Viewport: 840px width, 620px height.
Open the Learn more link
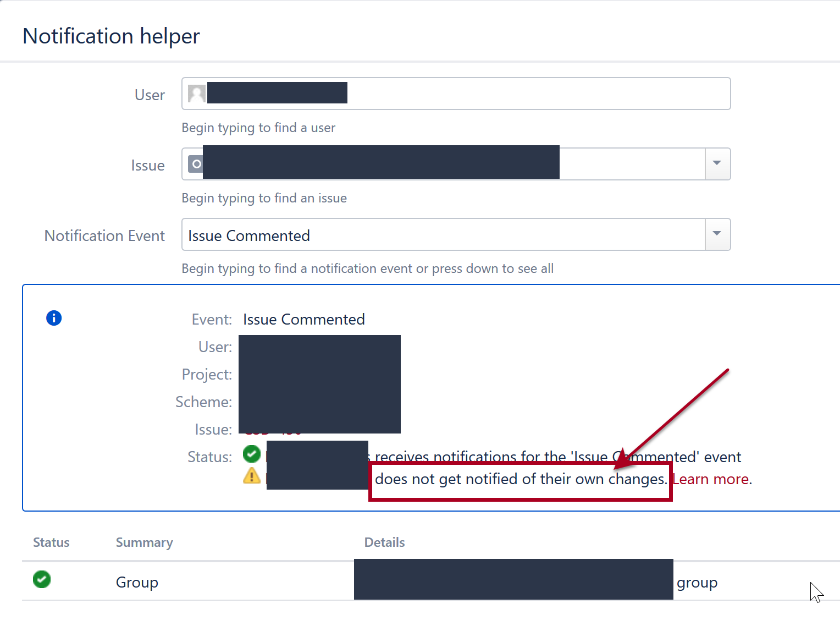pos(711,479)
